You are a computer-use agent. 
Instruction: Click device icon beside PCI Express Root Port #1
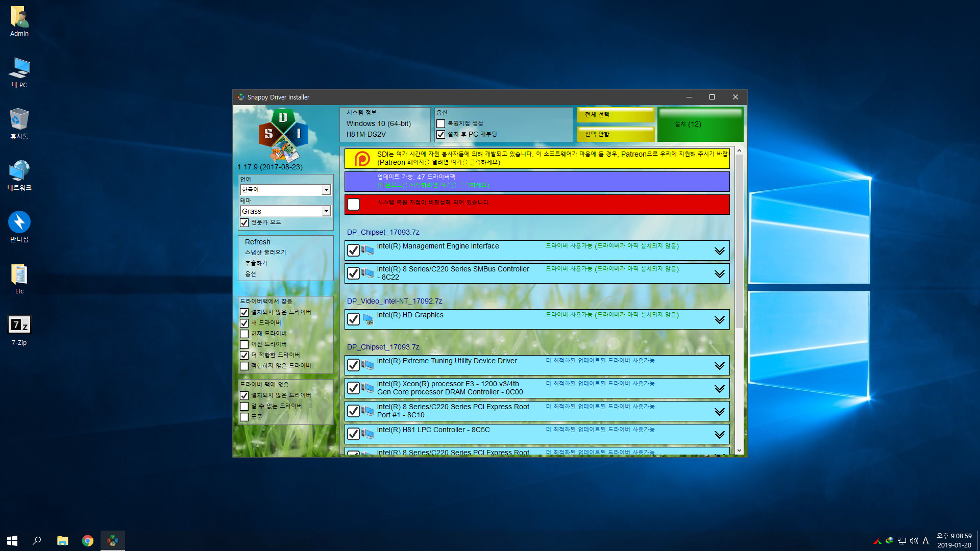(x=367, y=411)
